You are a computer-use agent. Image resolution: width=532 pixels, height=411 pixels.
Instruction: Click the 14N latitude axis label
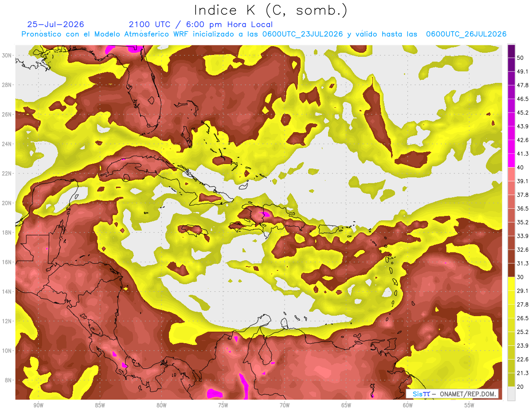(x=7, y=291)
